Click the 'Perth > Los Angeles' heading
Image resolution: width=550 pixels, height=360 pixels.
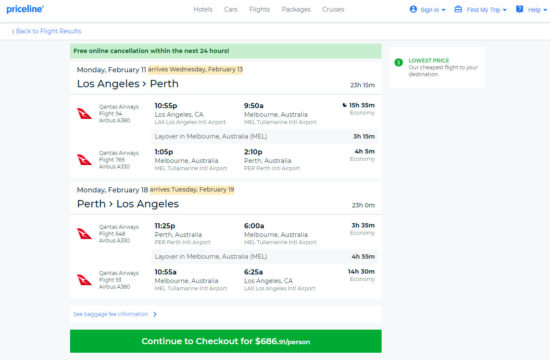coord(128,204)
